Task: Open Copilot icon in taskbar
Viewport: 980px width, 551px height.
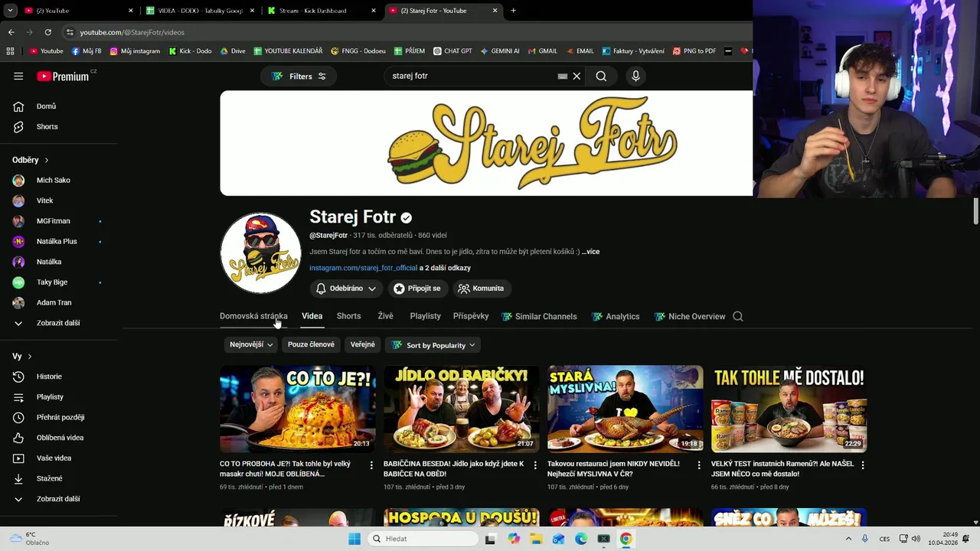Action: [514, 539]
